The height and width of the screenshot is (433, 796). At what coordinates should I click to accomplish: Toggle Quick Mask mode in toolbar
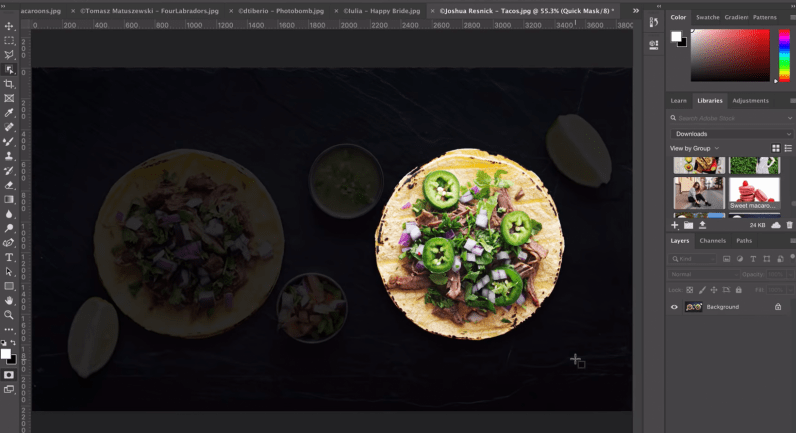(x=9, y=375)
